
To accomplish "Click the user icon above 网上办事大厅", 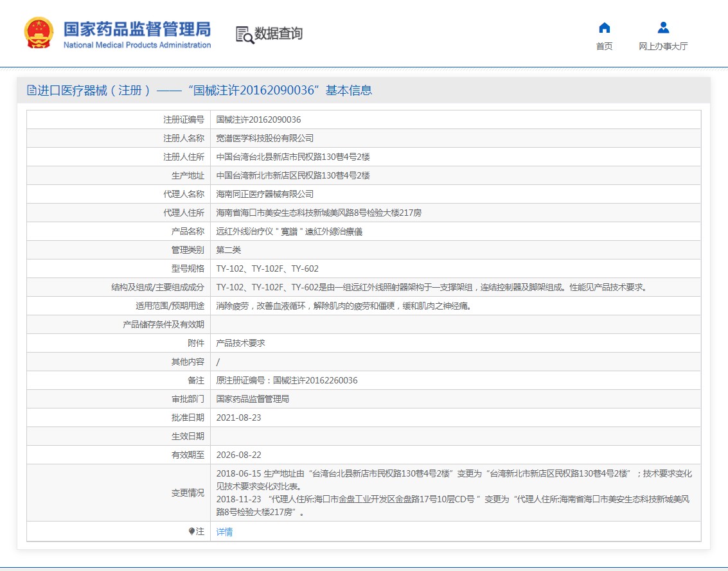I will [x=663, y=28].
